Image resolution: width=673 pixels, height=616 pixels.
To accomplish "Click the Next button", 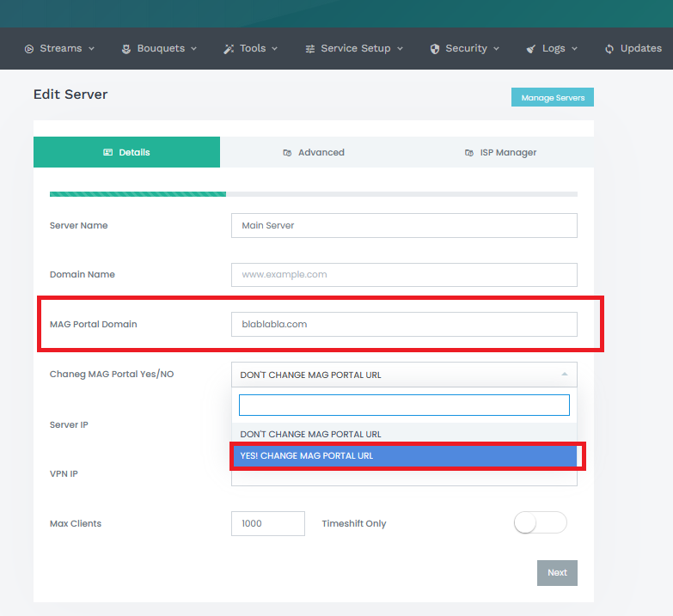I will point(557,573).
